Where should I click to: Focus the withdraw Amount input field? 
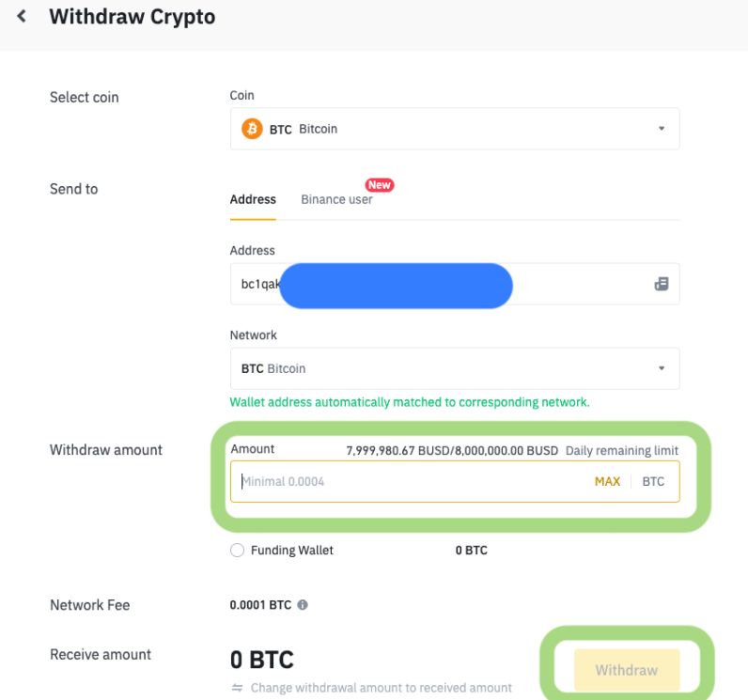tap(404, 481)
